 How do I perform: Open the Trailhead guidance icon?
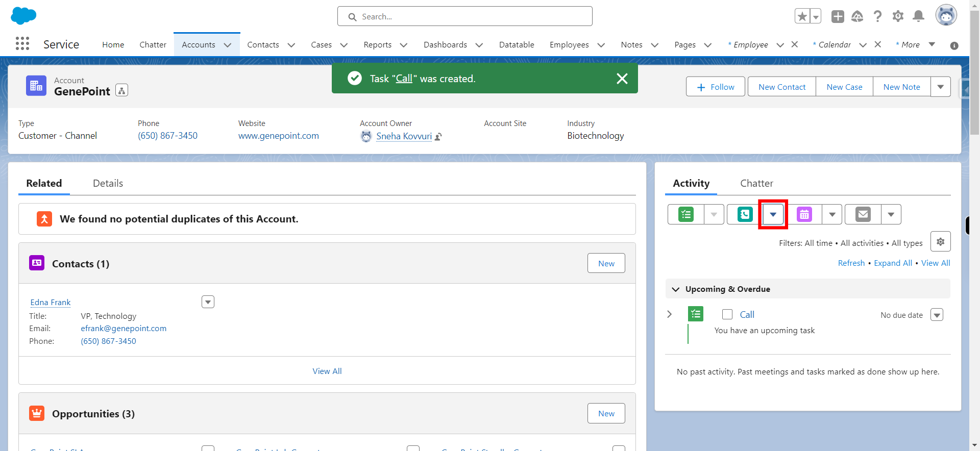[857, 16]
